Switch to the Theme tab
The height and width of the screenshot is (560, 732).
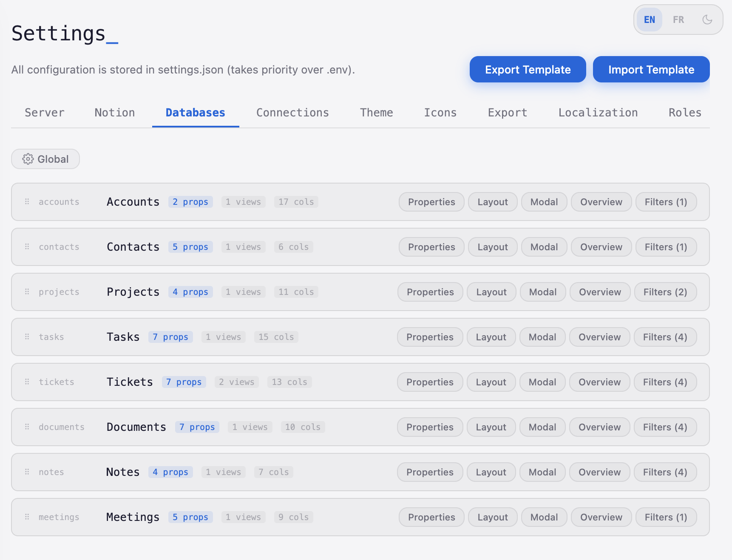tap(376, 113)
